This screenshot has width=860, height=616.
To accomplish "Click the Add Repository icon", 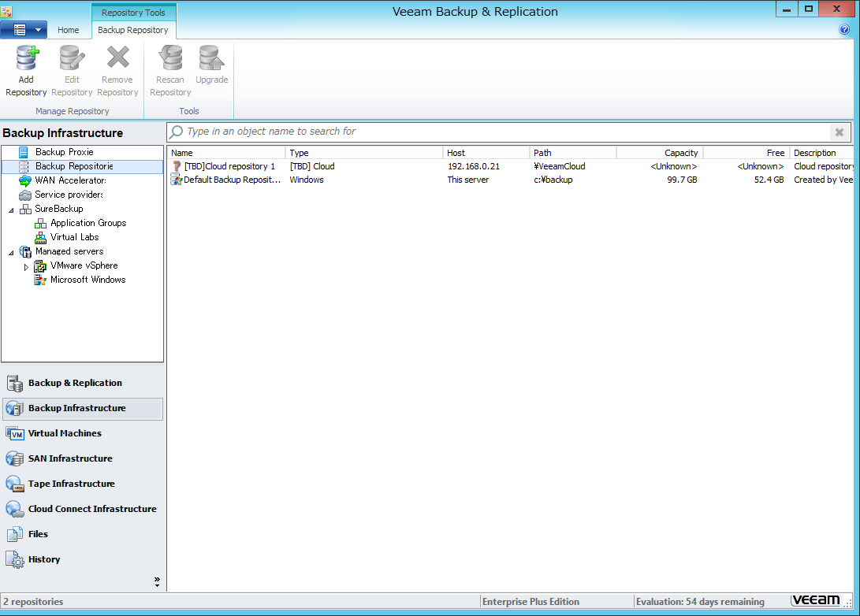I will tap(26, 58).
